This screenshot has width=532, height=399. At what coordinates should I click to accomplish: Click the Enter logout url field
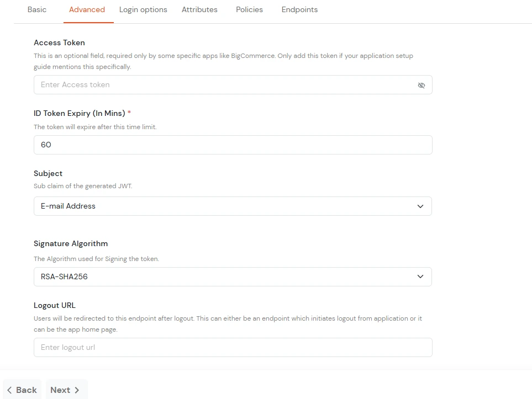coord(232,347)
